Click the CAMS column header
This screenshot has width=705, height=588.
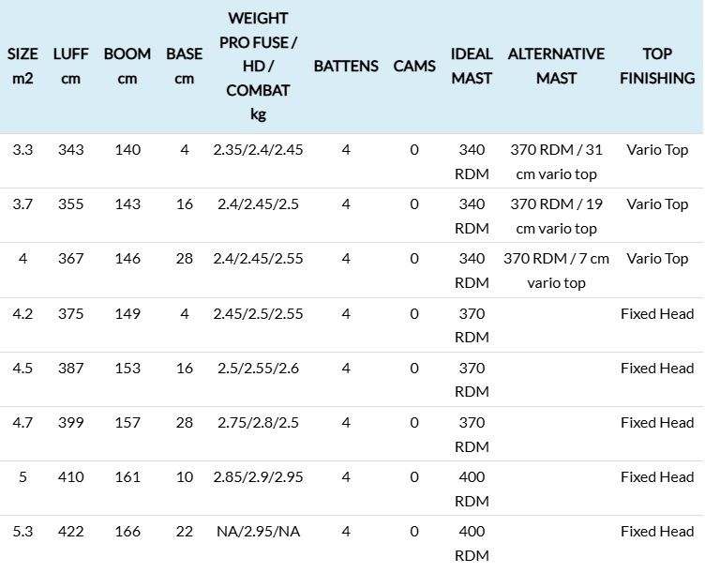pos(414,66)
